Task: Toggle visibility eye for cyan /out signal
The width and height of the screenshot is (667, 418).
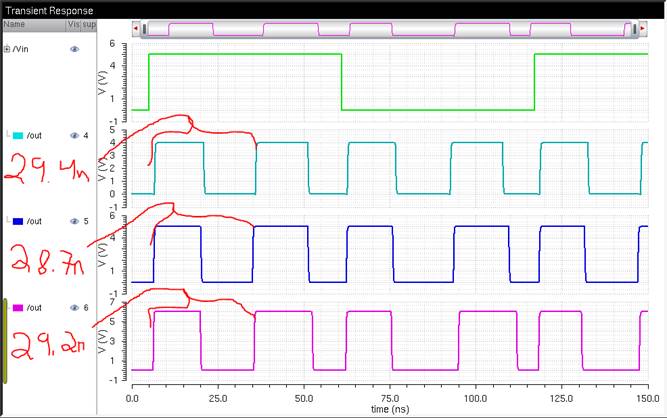Action: point(74,136)
